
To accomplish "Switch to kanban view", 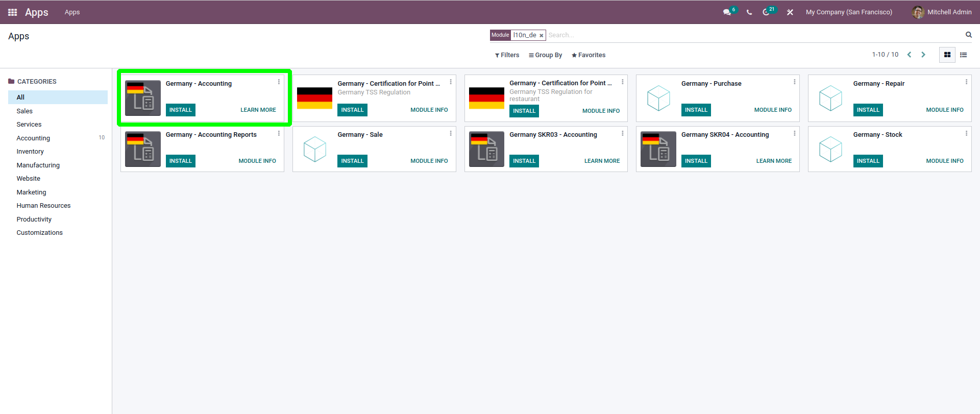I will (947, 55).
